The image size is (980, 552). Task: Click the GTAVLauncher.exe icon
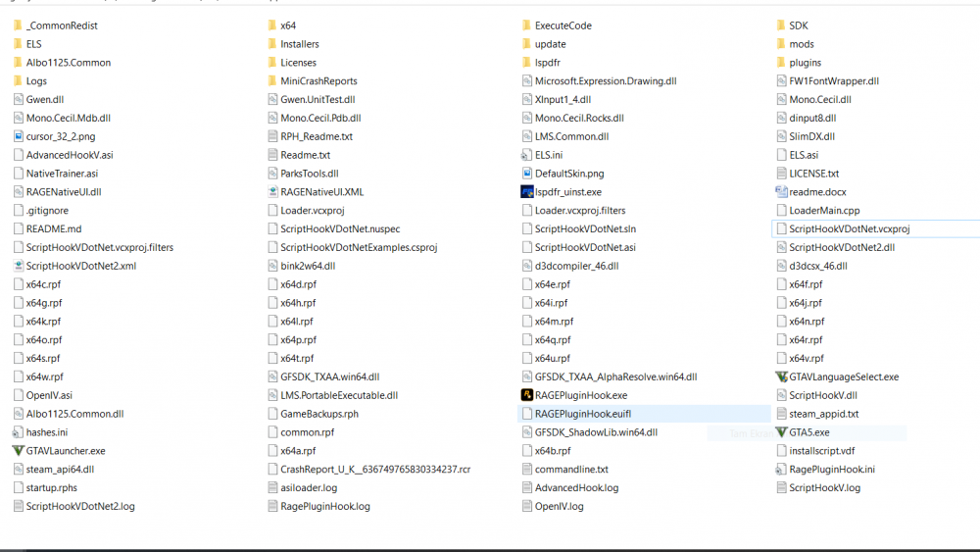click(x=18, y=451)
